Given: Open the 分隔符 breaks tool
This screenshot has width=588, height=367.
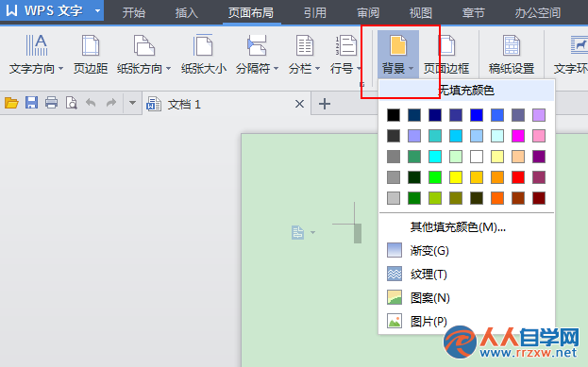Looking at the screenshot, I should point(257,55).
